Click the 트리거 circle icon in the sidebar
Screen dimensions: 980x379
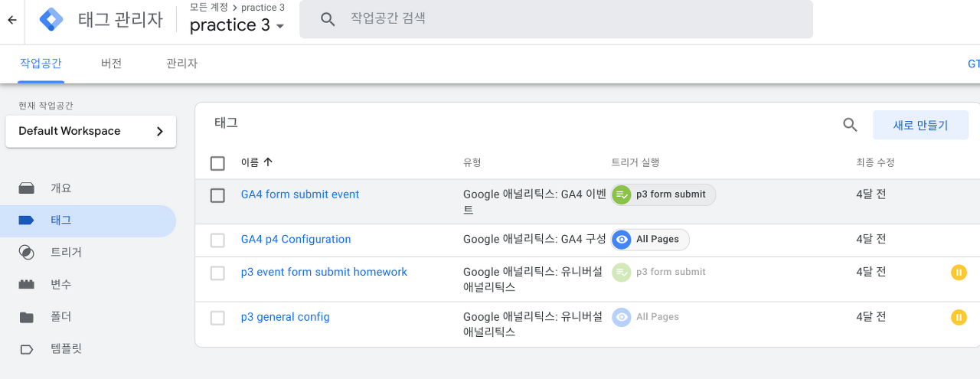pyautogui.click(x=27, y=252)
